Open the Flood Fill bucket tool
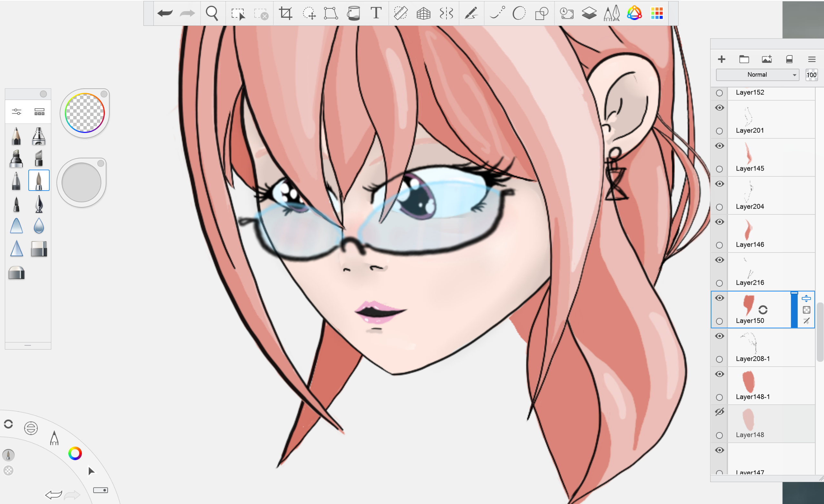The width and height of the screenshot is (824, 504). pos(353,13)
